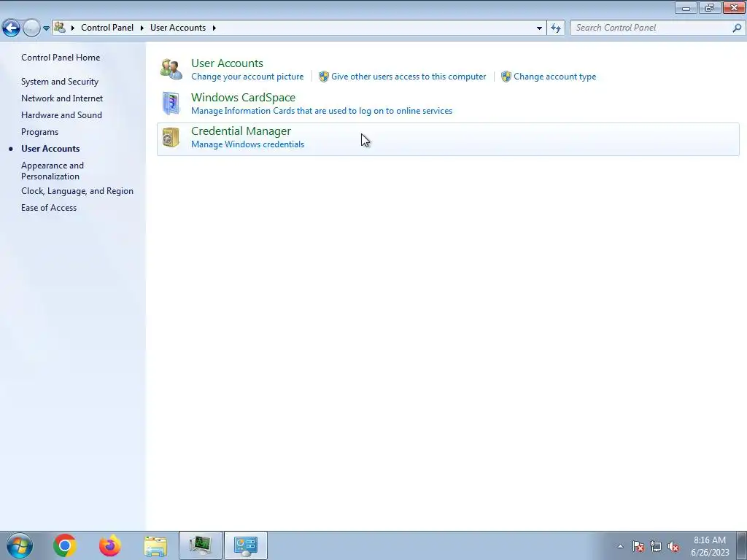Open Ease of Access category
This screenshot has height=560, width=747.
coord(49,208)
